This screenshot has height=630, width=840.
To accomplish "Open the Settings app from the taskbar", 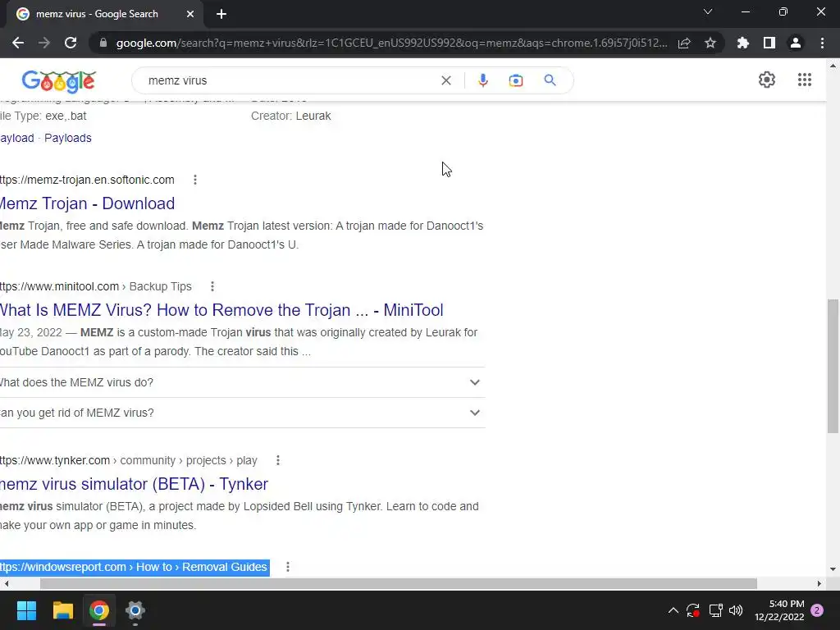I will (x=135, y=610).
